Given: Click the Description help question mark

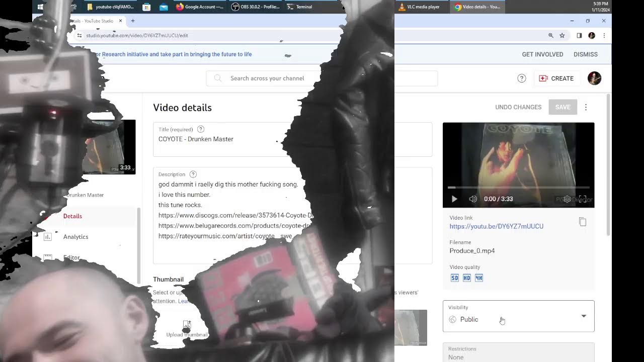Looking at the screenshot, I should 193,174.
